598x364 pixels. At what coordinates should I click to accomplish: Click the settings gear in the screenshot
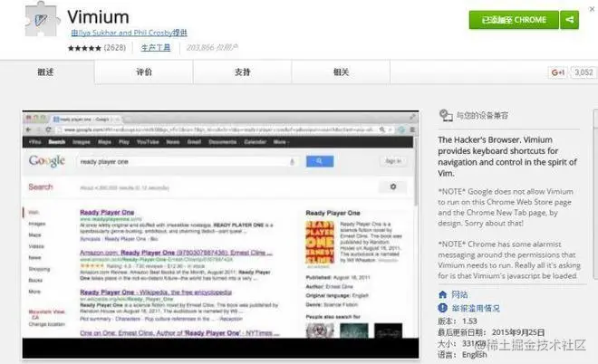(x=393, y=187)
